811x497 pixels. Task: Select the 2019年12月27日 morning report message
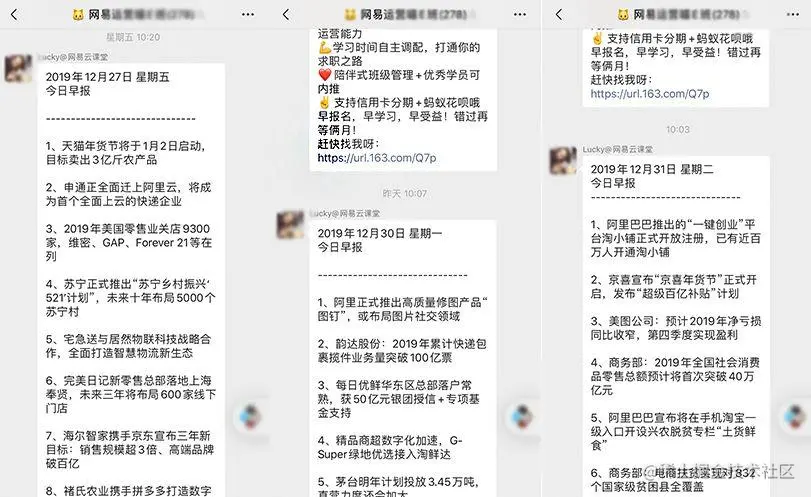pos(131,280)
